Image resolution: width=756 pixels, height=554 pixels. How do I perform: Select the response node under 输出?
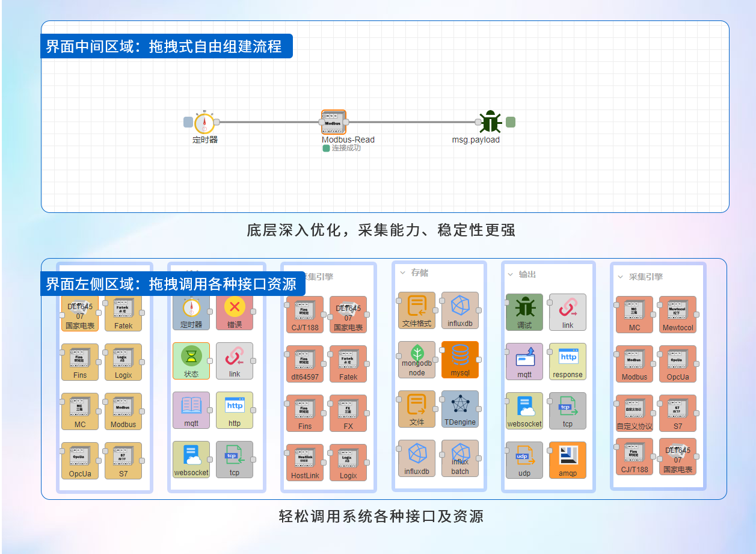[568, 362]
